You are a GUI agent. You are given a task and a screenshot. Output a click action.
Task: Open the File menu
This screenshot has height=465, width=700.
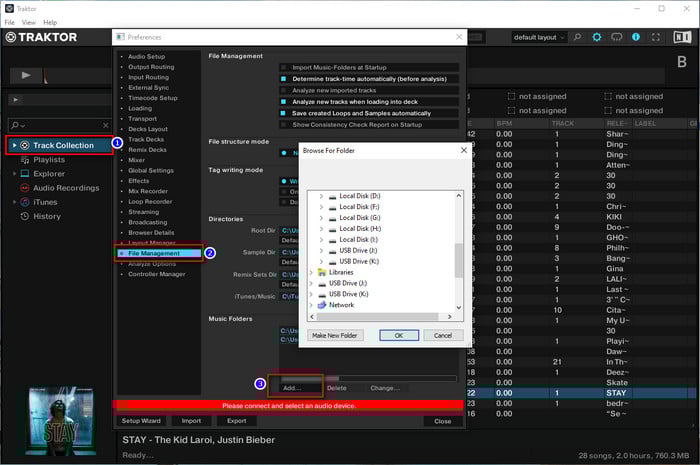pyautogui.click(x=9, y=22)
